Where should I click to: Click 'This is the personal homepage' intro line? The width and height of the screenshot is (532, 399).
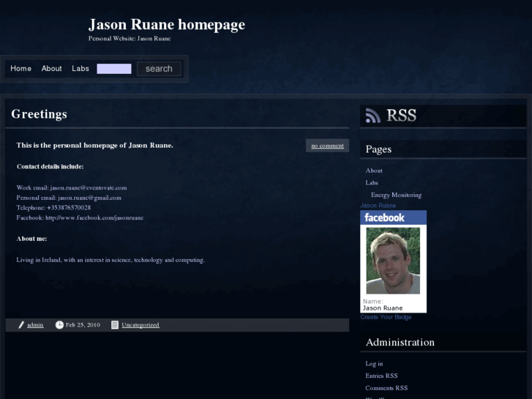click(x=95, y=146)
